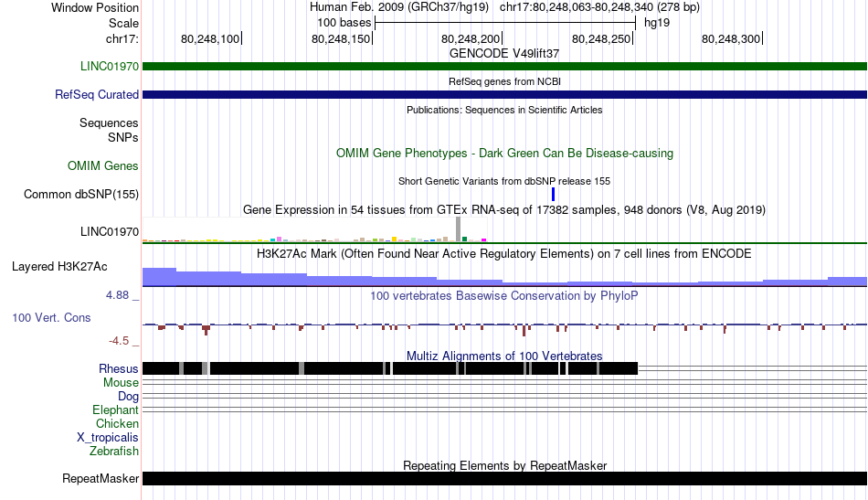This screenshot has width=868, height=500.
Task: Click the Window Position label
Action: point(95,7)
